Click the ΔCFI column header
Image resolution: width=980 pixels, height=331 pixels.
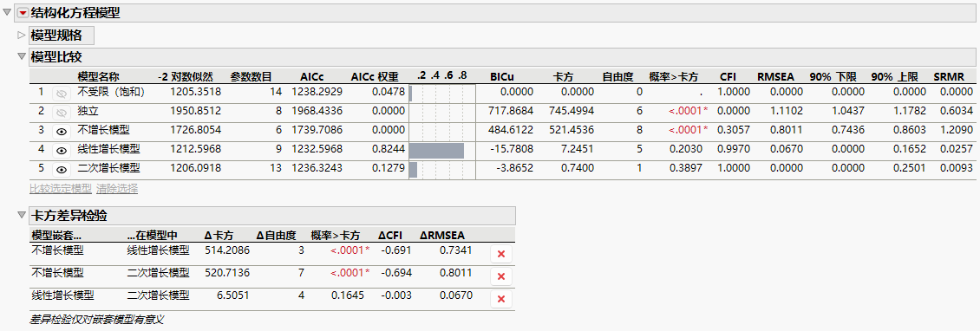click(390, 236)
